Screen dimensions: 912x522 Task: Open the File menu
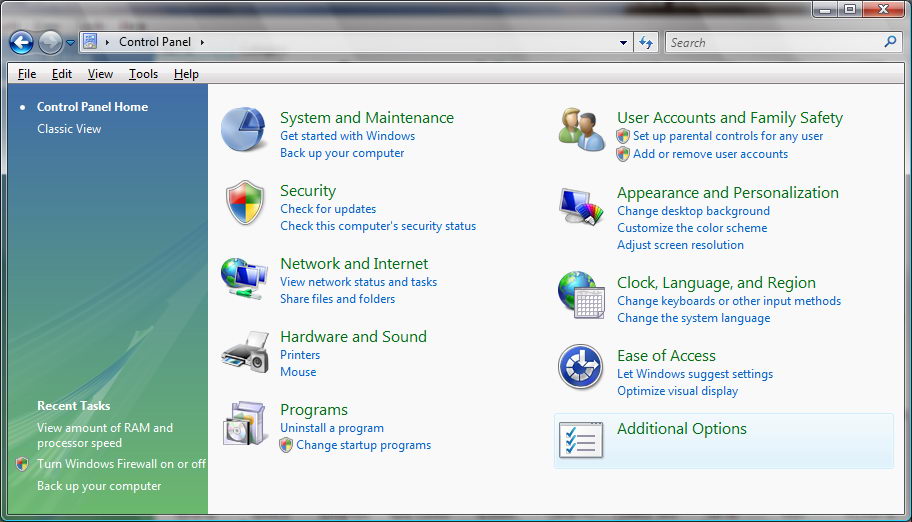[27, 74]
